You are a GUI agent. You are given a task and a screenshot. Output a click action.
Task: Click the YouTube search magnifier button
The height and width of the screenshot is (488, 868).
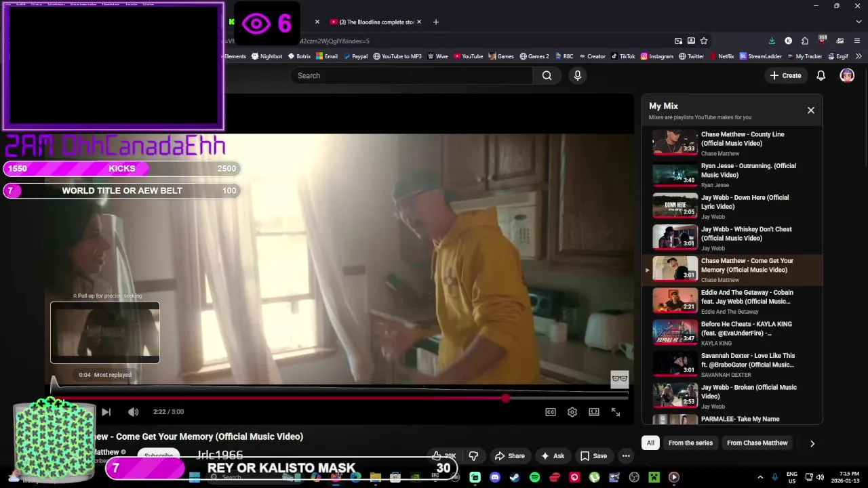tap(547, 76)
